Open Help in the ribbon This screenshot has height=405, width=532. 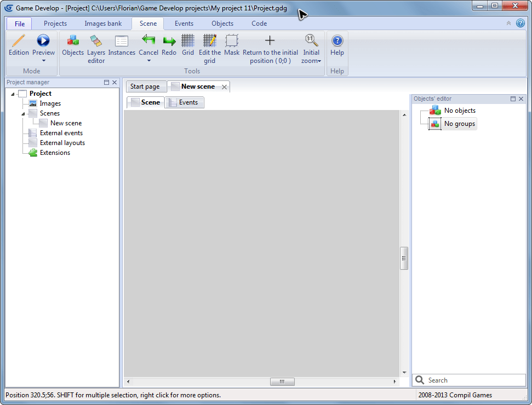pos(337,45)
